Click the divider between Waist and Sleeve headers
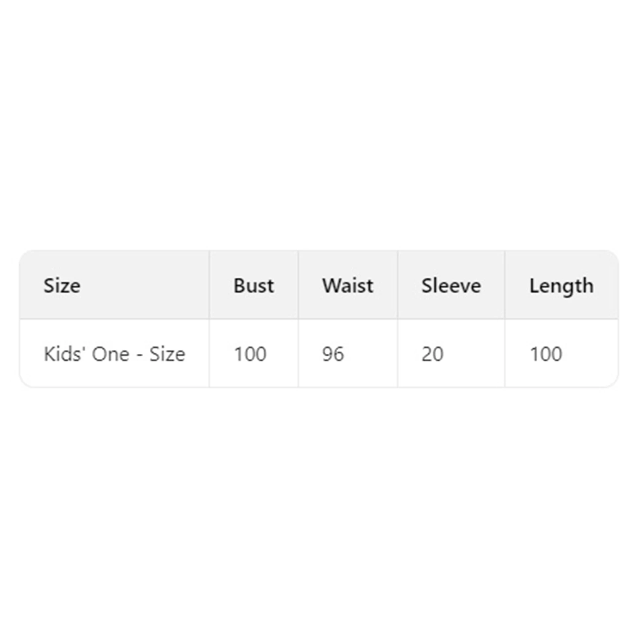This screenshot has height=644, width=644. click(398, 285)
